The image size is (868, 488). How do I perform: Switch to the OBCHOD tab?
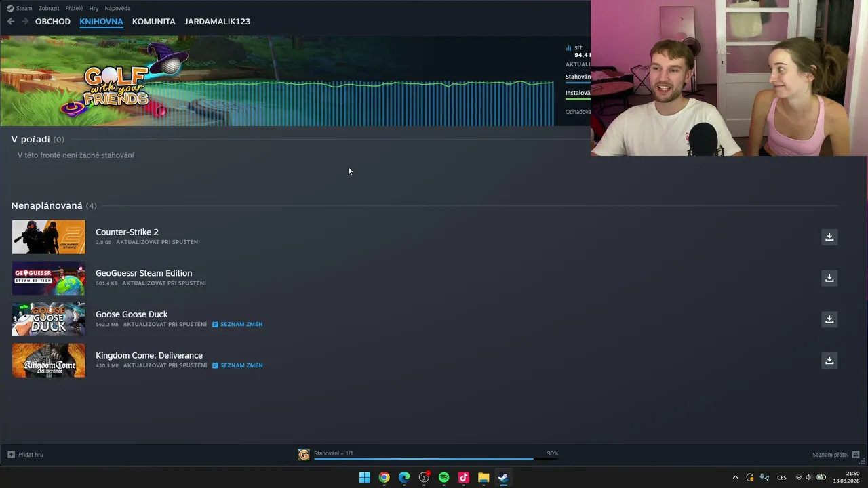coord(53,22)
